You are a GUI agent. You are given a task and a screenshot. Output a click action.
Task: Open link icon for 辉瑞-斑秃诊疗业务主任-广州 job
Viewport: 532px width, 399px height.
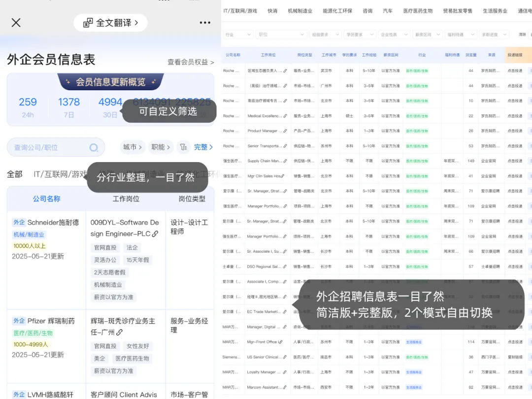119,332
